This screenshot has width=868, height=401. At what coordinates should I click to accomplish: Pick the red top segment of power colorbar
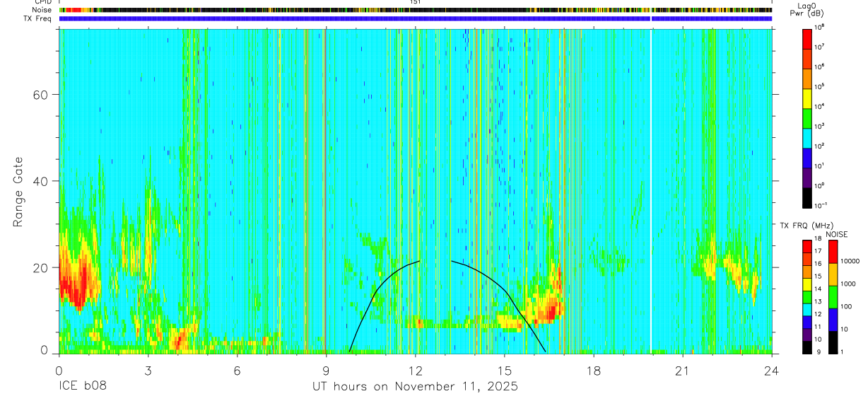click(807, 37)
